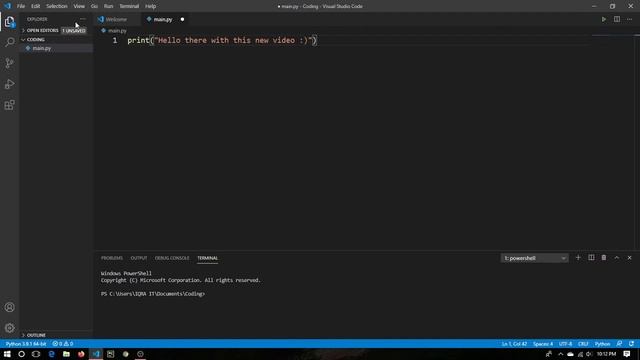Screen dimensions: 640x360
Task: Open the Manage gear icon
Action: tap(9, 328)
